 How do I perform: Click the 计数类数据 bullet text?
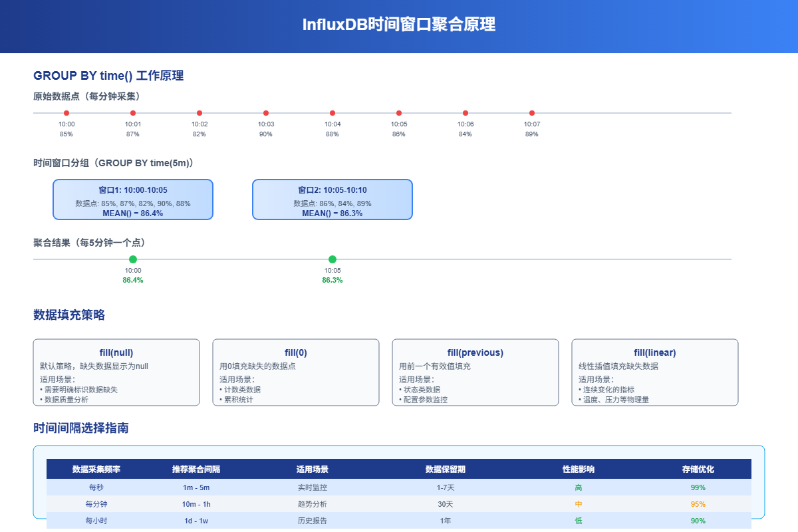click(240, 390)
